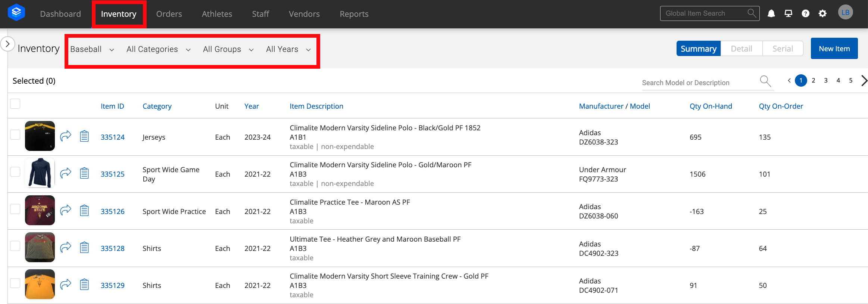The image size is (868, 304).
Task: Tick the select-all checkbox in header
Action: [15, 103]
